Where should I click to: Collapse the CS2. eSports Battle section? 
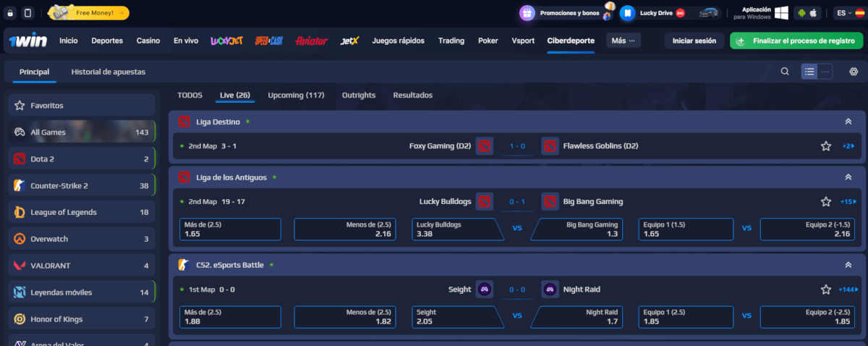click(x=848, y=265)
